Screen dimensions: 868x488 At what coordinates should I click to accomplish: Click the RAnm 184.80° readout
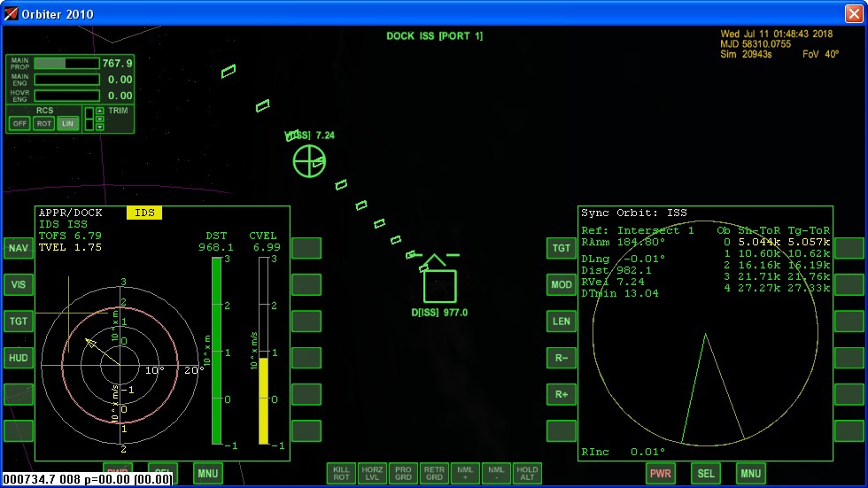point(623,242)
